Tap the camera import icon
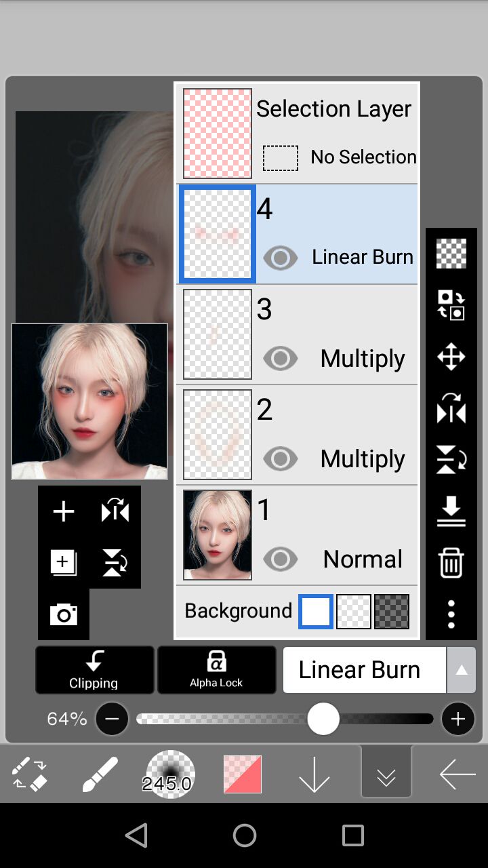The image size is (488, 868). [64, 614]
